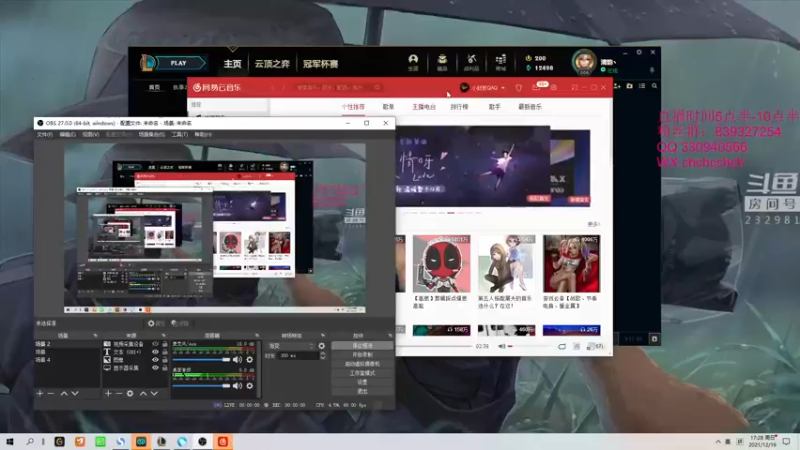Start recording in OBS controls
Image resolution: width=800 pixels, height=450 pixels.
[x=362, y=355]
